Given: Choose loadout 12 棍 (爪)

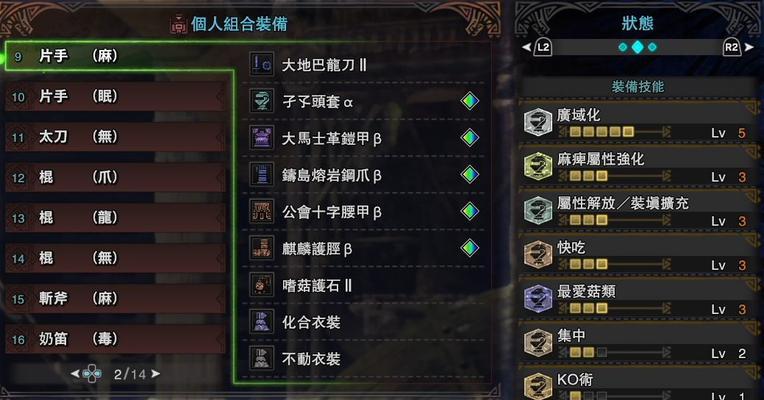Looking at the screenshot, I should coord(116,177).
